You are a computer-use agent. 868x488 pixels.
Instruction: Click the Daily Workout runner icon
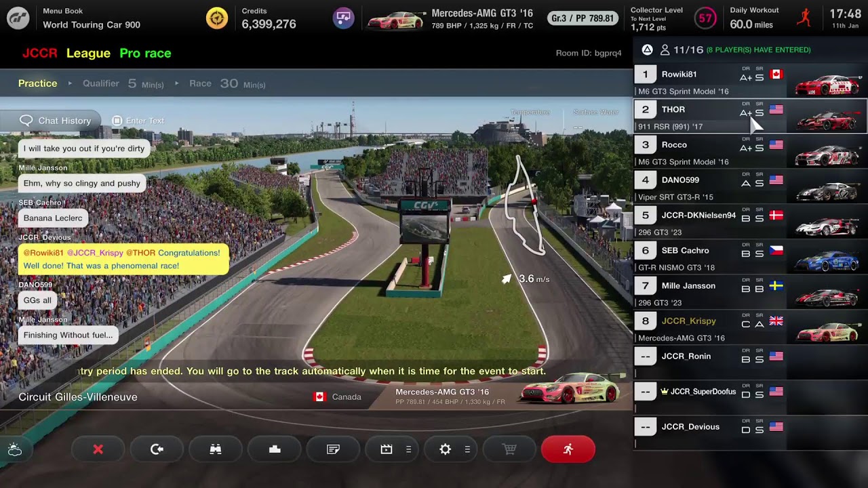pos(804,18)
